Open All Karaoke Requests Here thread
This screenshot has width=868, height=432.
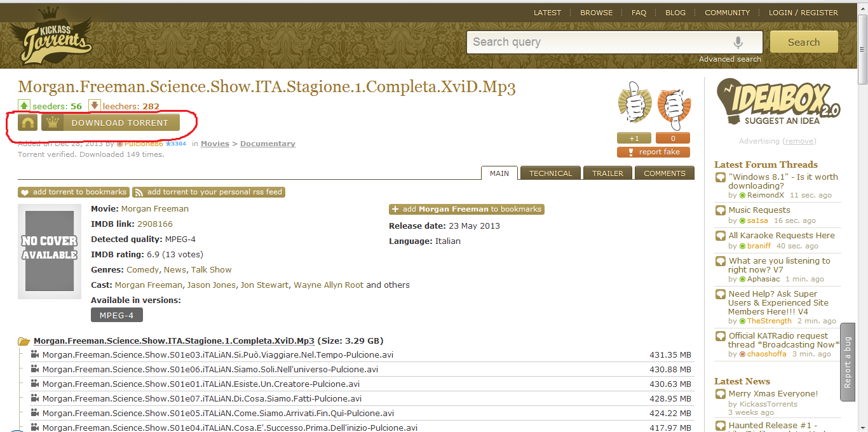click(782, 236)
